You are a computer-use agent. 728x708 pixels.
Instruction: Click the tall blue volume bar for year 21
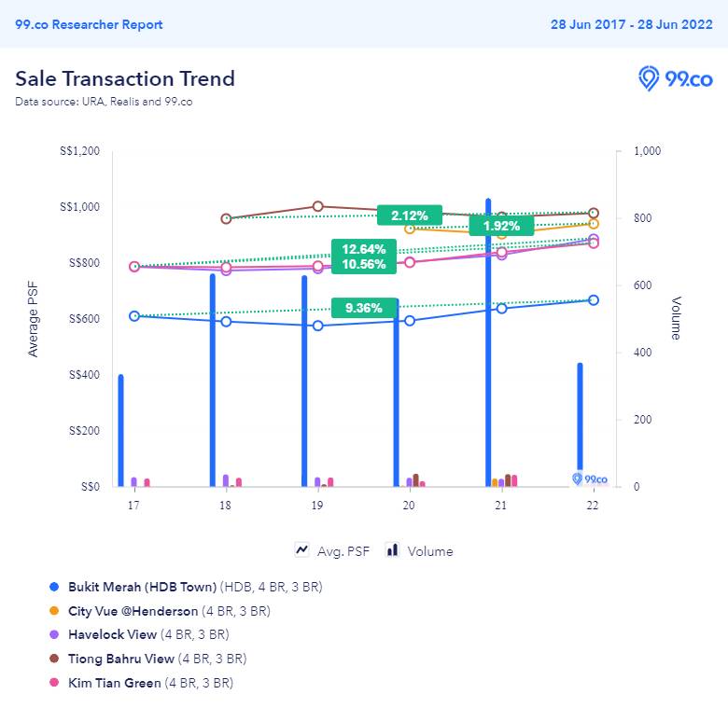coord(488,354)
